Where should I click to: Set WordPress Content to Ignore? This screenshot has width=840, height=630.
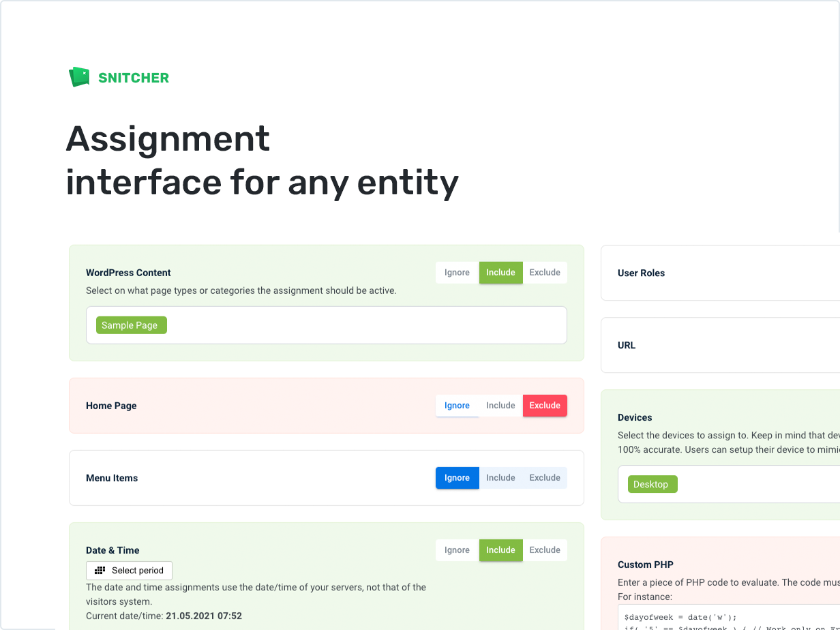pos(457,273)
